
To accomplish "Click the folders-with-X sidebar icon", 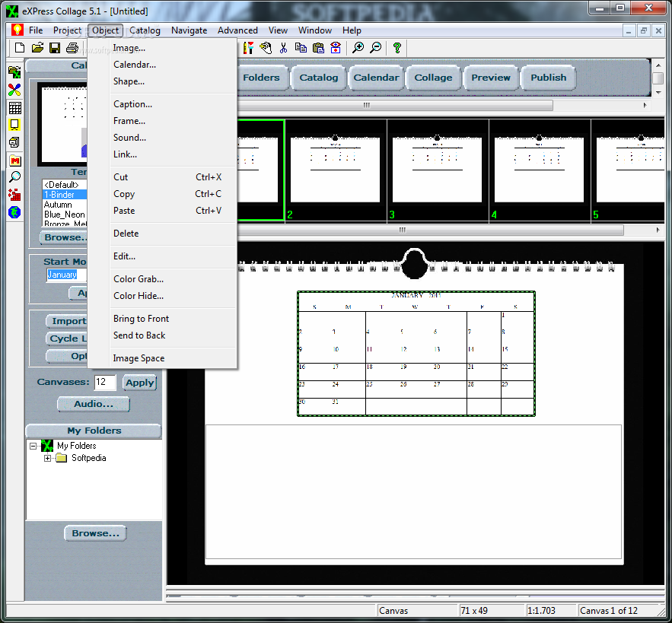I will click(14, 72).
